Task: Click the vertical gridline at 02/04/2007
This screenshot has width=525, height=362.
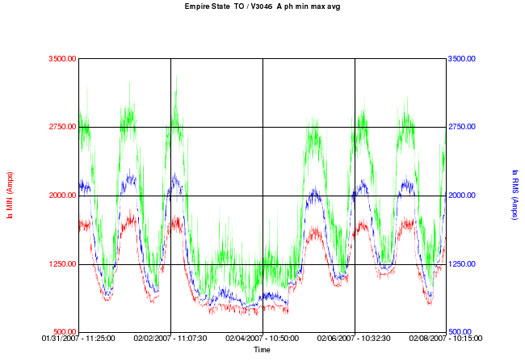Action: coord(263,196)
